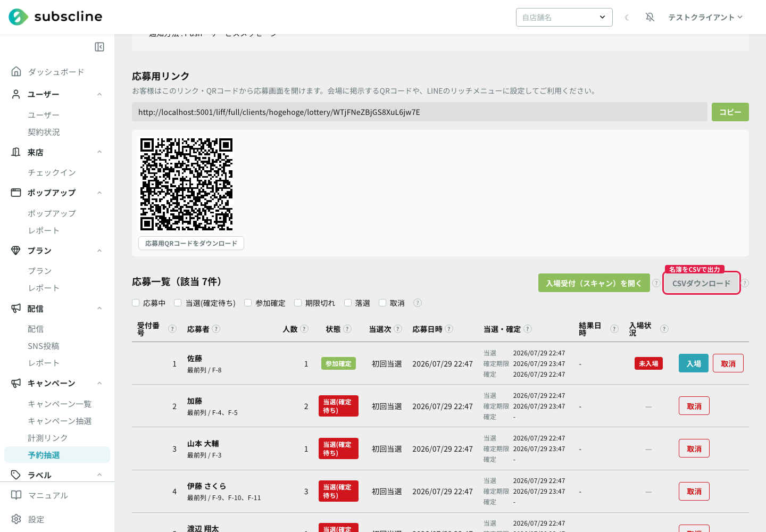The height and width of the screenshot is (532, 766).
Task: Open 入場受付（スキャン）を開く button
Action: click(594, 283)
